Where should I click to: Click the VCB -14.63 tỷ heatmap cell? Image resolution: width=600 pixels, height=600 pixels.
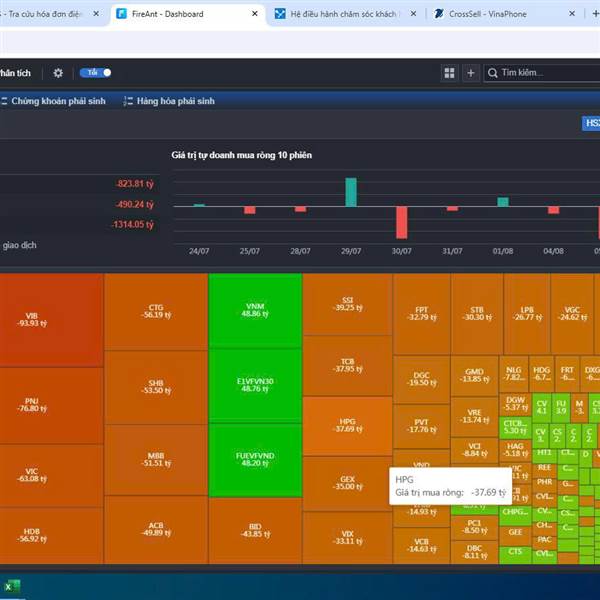421,545
